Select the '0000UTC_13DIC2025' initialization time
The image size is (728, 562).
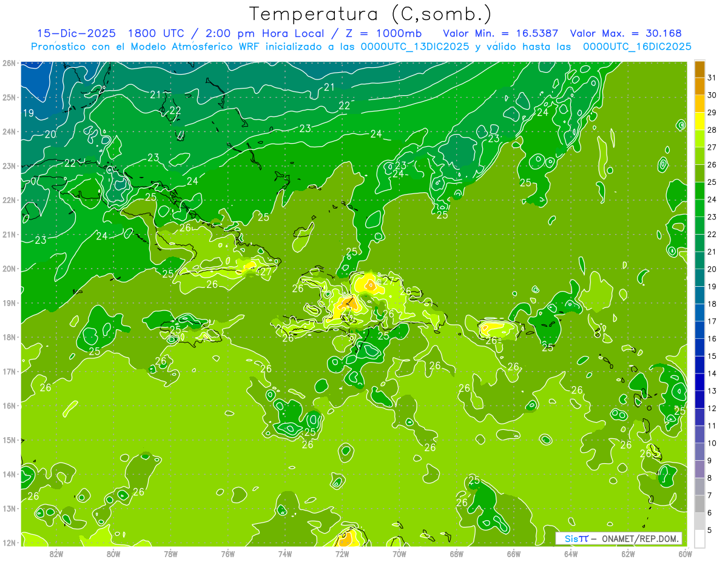tap(415, 47)
